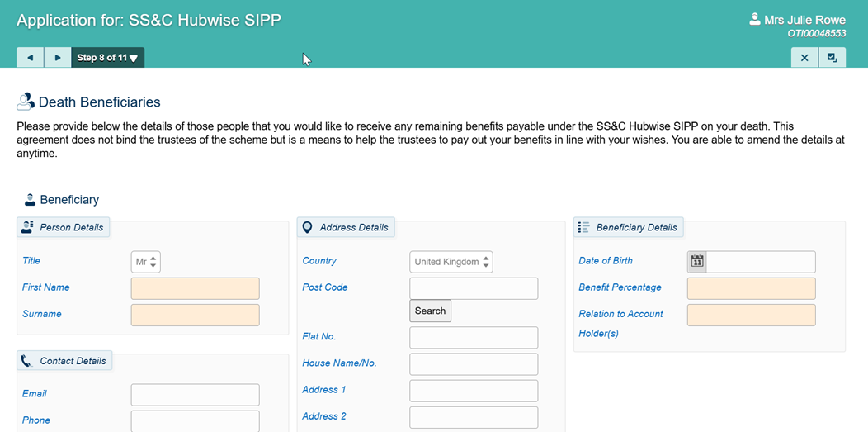Focus the Phone input field

click(x=195, y=421)
